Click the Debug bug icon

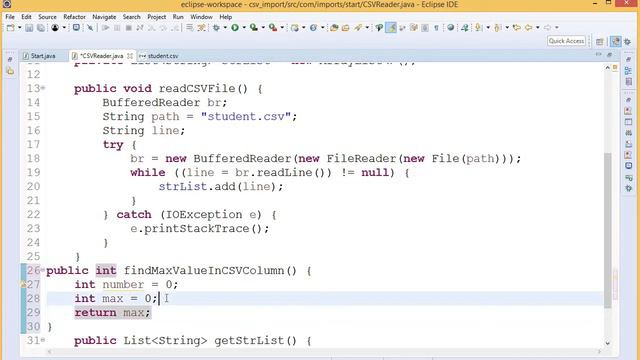216,27
